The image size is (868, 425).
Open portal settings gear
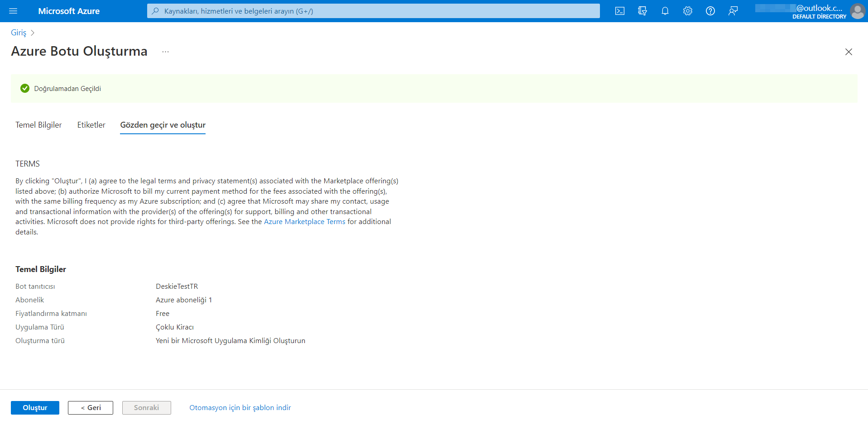688,11
